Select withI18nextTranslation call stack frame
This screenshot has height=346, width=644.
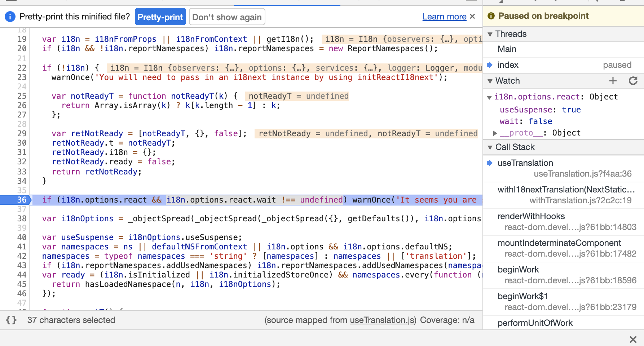(564, 195)
